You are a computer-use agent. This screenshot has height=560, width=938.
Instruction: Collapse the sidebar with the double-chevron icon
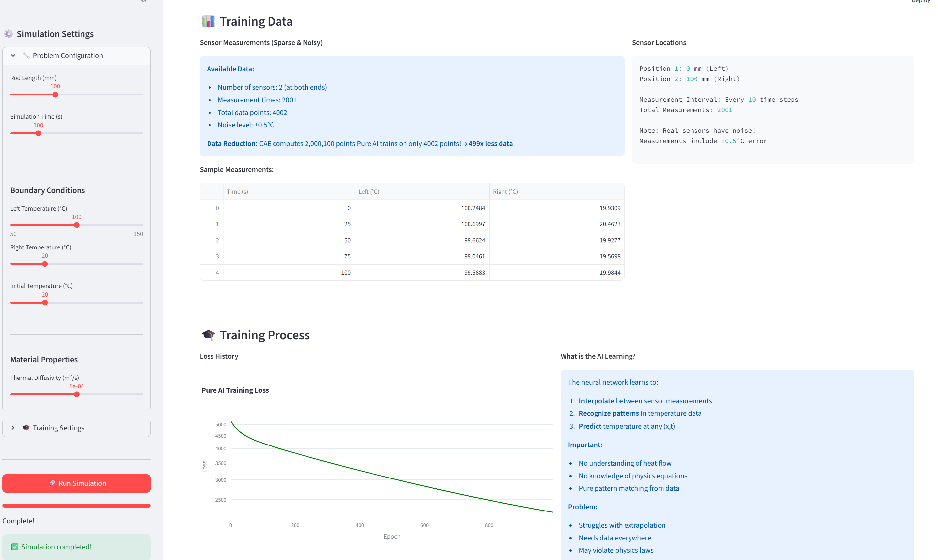[x=144, y=1]
